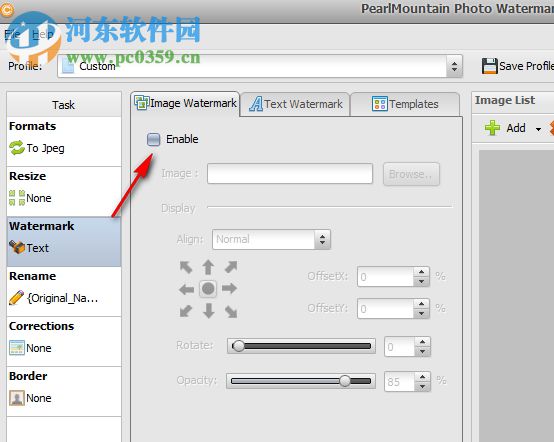554x442 pixels.
Task: Click the Rename section heading
Action: click(33, 276)
